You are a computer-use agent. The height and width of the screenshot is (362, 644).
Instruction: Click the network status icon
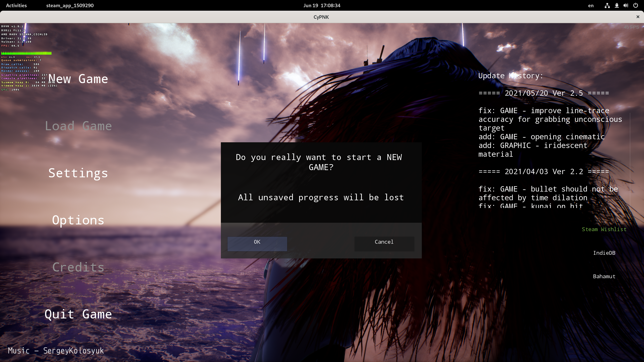coord(607,6)
